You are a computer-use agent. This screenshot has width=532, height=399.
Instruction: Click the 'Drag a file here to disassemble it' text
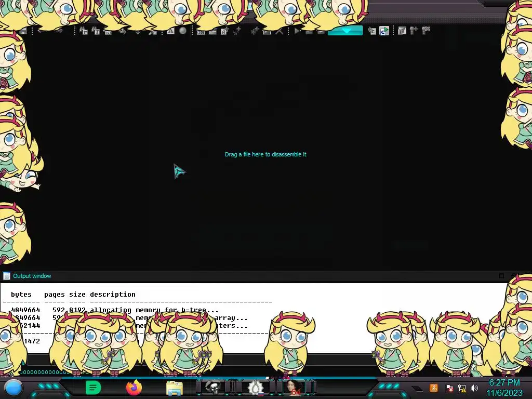(x=265, y=154)
